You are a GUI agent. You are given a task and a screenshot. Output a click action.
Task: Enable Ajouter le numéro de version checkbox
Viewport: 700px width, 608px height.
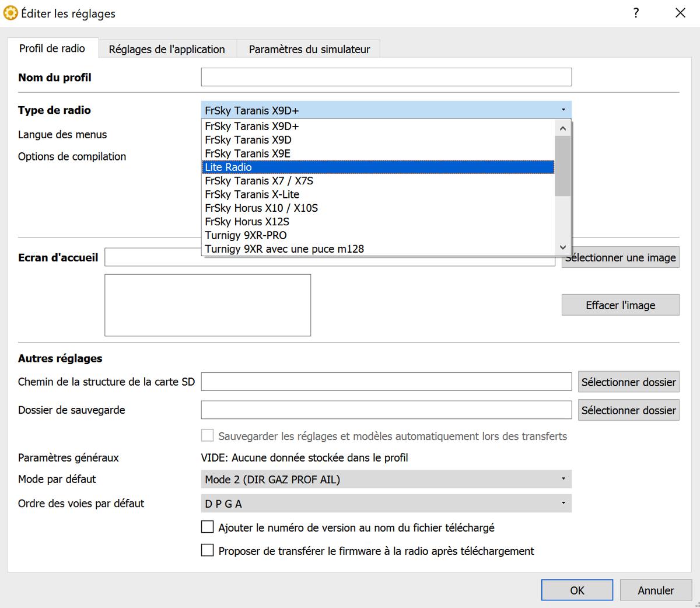click(207, 527)
